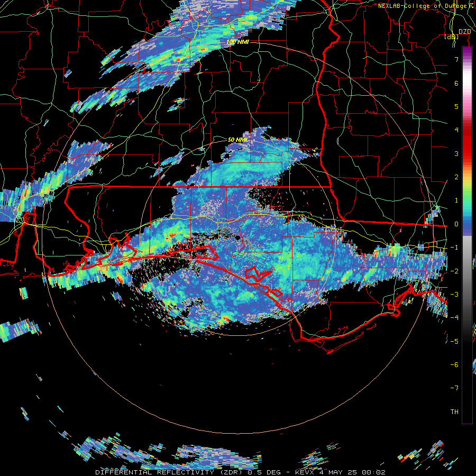
Task: Select the positive "6" scale value
Action: click(456, 83)
